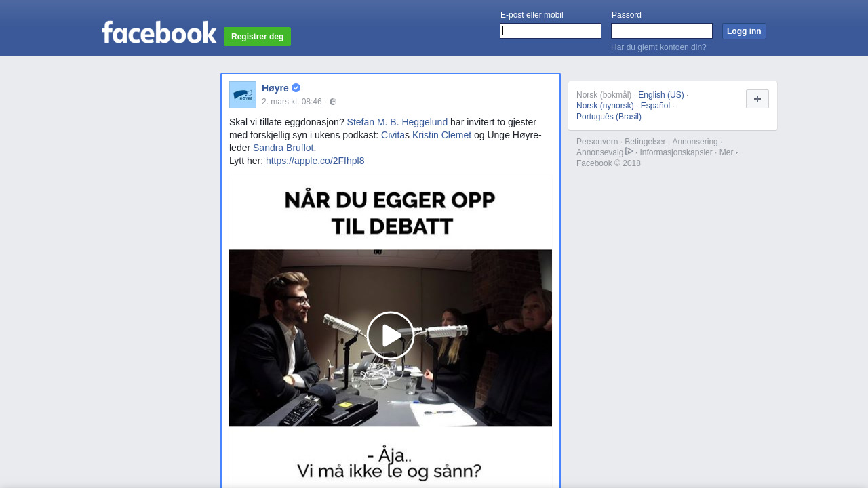Focus the E-post eller mobil field
This screenshot has width=868, height=488.
pyautogui.click(x=551, y=31)
